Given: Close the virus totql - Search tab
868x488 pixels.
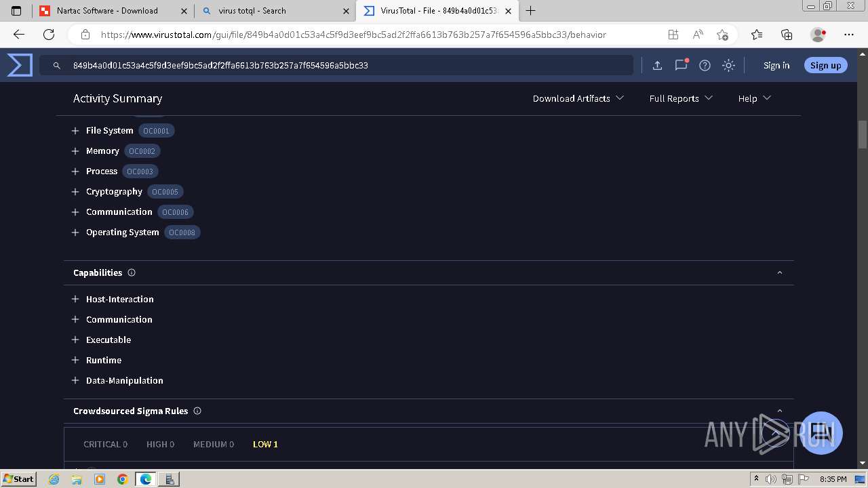Looking at the screenshot, I should pos(346,11).
